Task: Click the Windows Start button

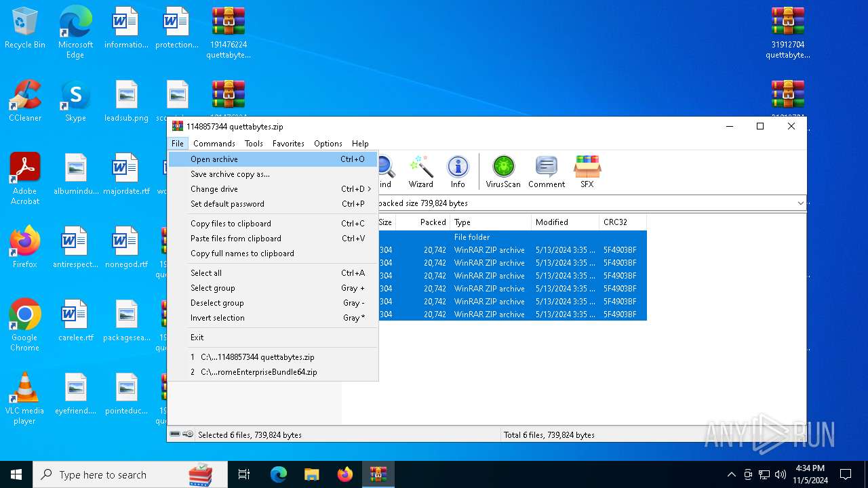Action: pyautogui.click(x=16, y=474)
